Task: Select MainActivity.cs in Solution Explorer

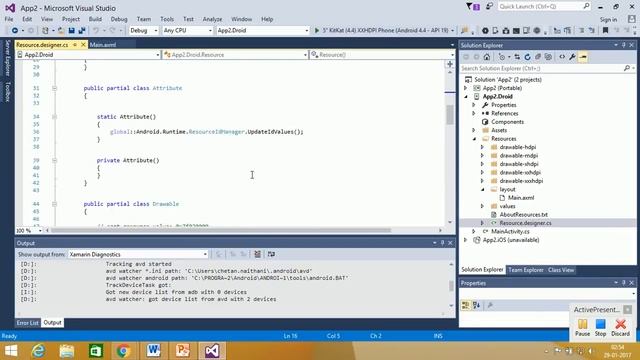Action: click(510, 231)
